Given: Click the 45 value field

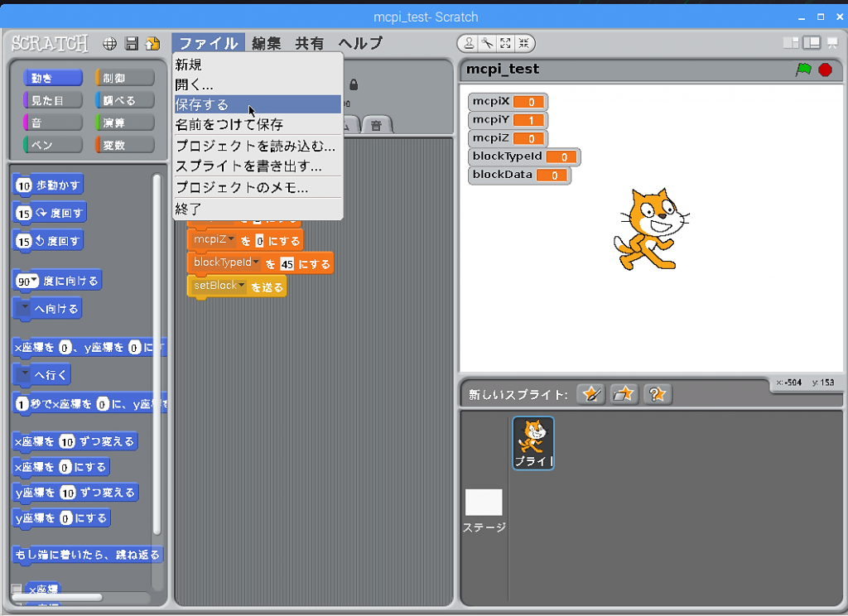Looking at the screenshot, I should [287, 264].
